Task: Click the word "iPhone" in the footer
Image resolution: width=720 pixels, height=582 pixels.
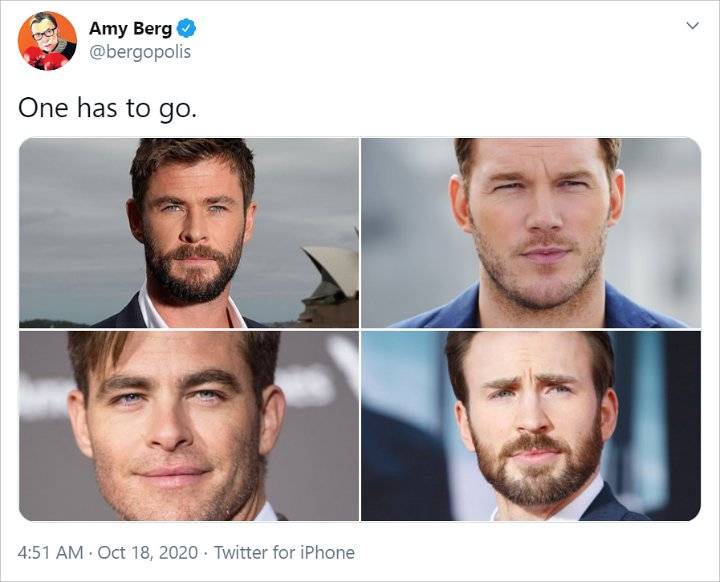Action: point(327,552)
